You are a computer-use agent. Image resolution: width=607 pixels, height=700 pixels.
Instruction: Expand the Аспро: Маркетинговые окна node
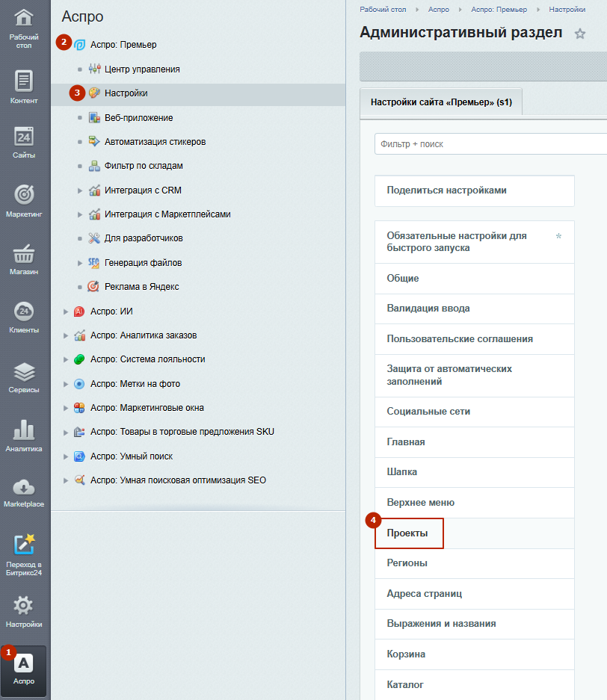click(x=66, y=408)
